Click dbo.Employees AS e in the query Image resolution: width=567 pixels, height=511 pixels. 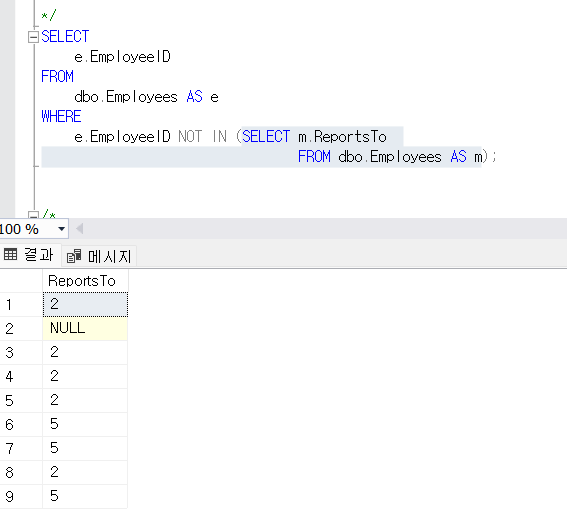146,97
